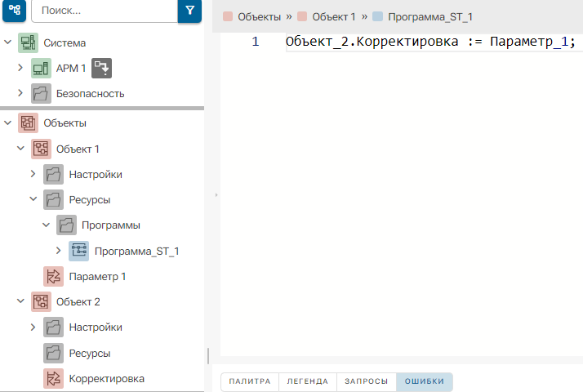Click Программа_ST_1 in the breadcrumb
Viewport: 583px width, 392px height.
[430, 17]
